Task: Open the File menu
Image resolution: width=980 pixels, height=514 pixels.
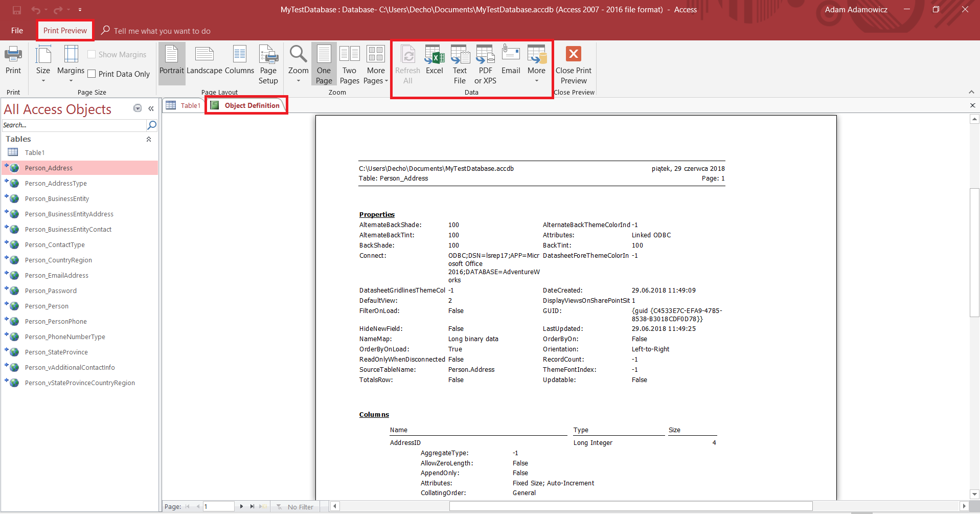Action: click(17, 31)
